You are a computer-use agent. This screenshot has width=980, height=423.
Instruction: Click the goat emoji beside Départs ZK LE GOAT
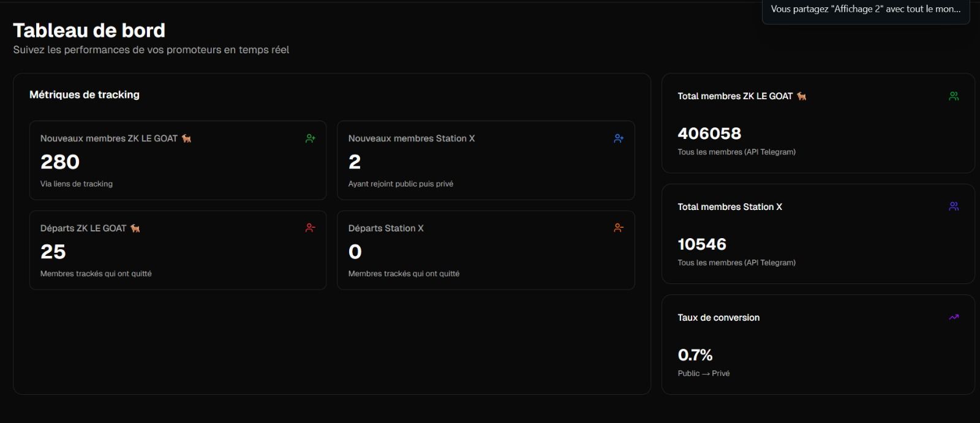pyautogui.click(x=135, y=228)
